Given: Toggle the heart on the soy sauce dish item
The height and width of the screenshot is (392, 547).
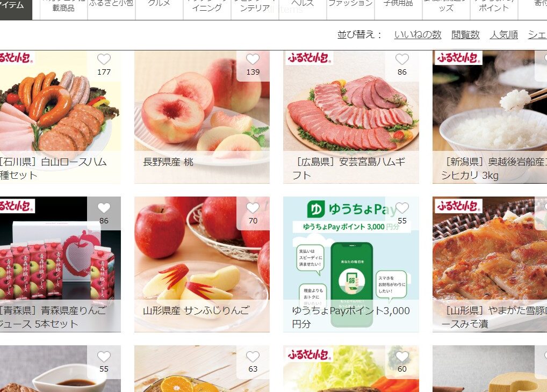Looking at the screenshot, I should (x=104, y=357).
